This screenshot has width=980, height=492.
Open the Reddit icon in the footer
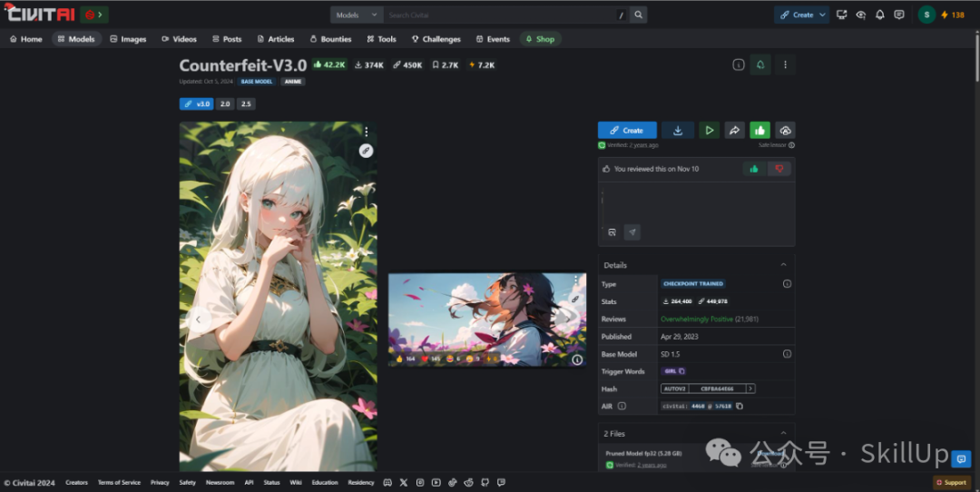tap(469, 483)
